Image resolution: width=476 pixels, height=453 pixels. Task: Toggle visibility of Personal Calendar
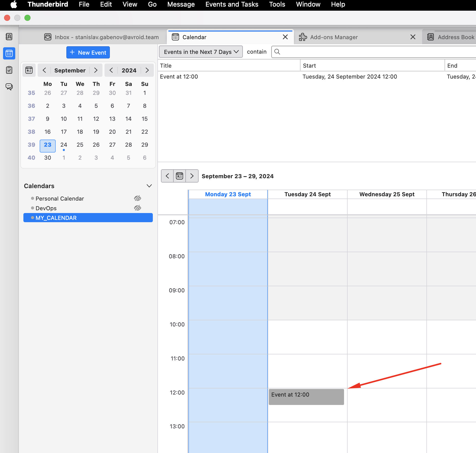138,198
